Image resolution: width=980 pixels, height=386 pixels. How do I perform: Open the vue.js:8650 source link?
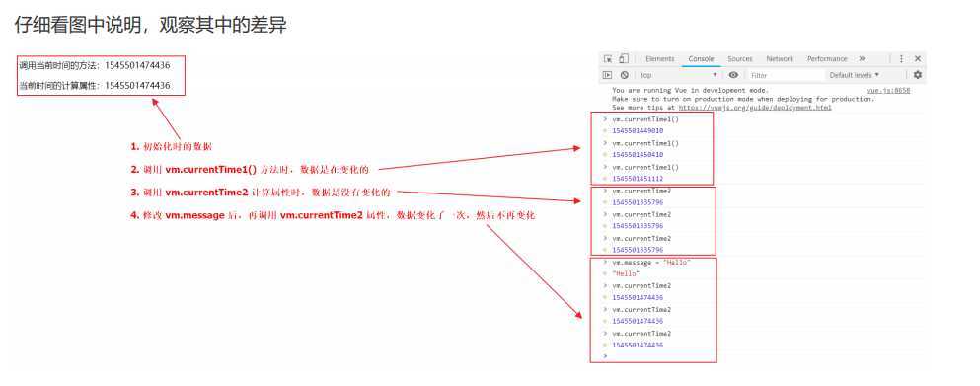click(x=888, y=91)
